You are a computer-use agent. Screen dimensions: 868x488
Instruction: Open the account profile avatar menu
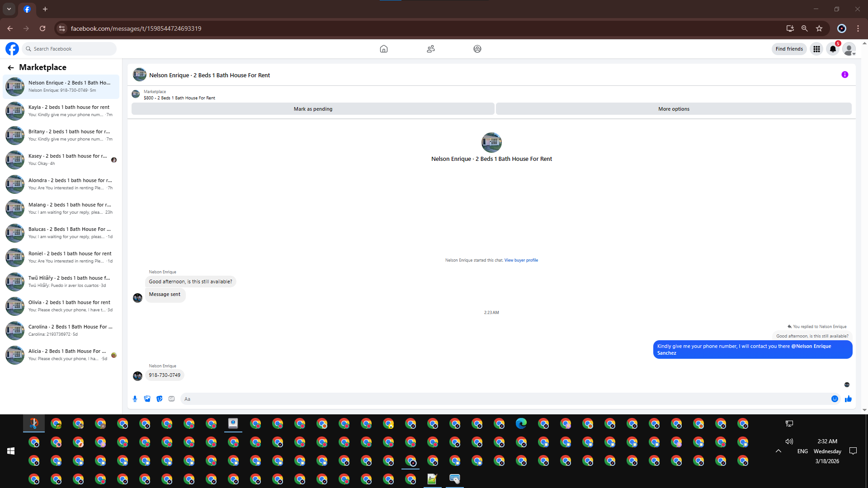(x=849, y=49)
